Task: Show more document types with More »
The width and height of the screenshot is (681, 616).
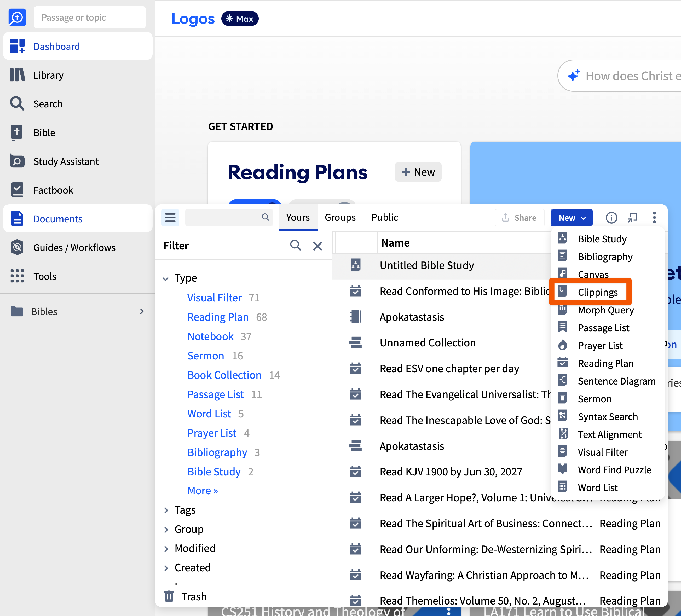Action: 203,491
